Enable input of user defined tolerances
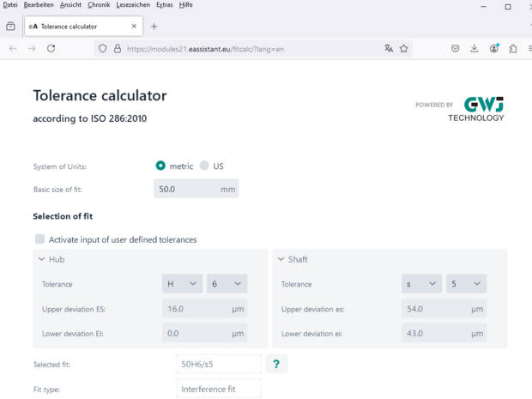Viewport: 532px width, 399px height. pyautogui.click(x=39, y=239)
